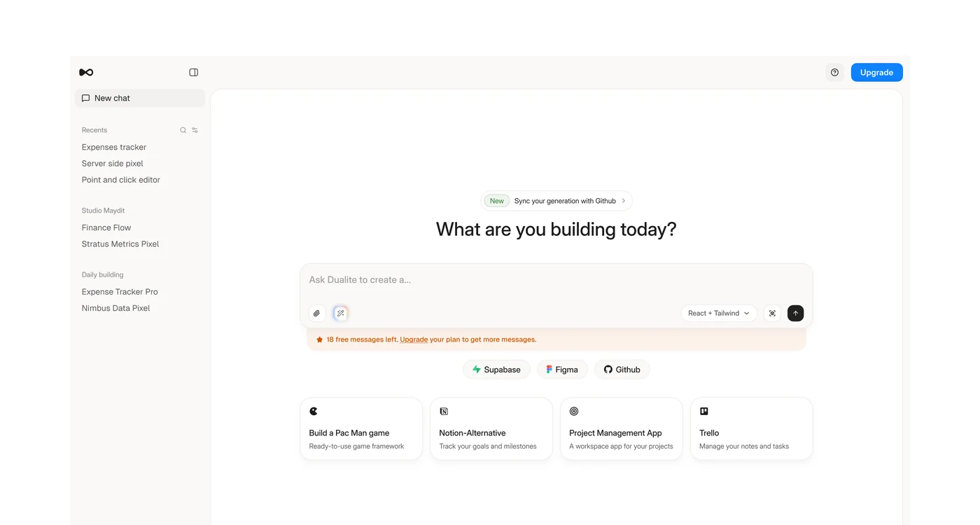Focus the Ask Dualite prompt field

556,280
